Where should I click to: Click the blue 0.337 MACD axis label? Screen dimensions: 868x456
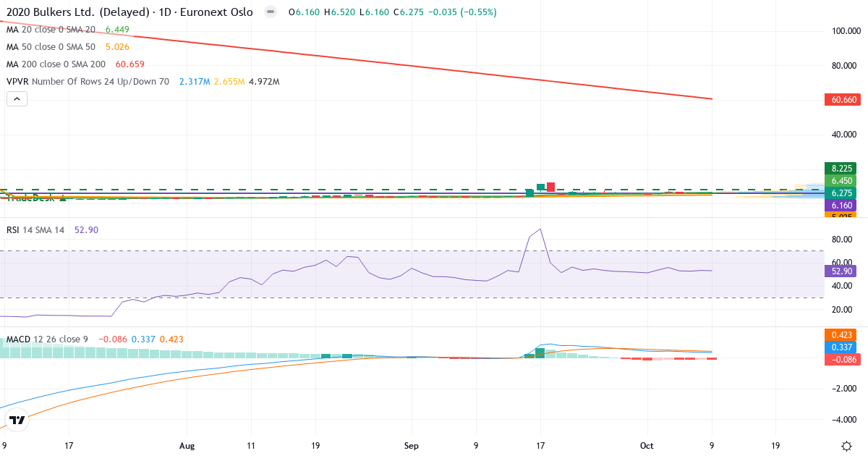842,347
